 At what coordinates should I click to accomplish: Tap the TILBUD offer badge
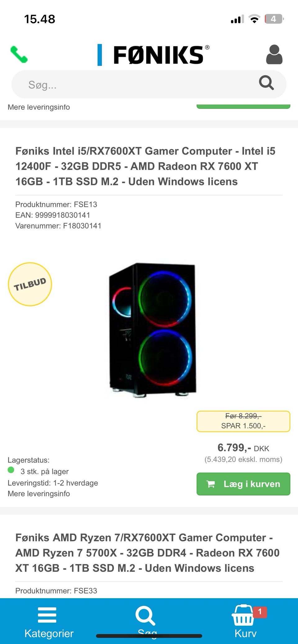pos(30,284)
